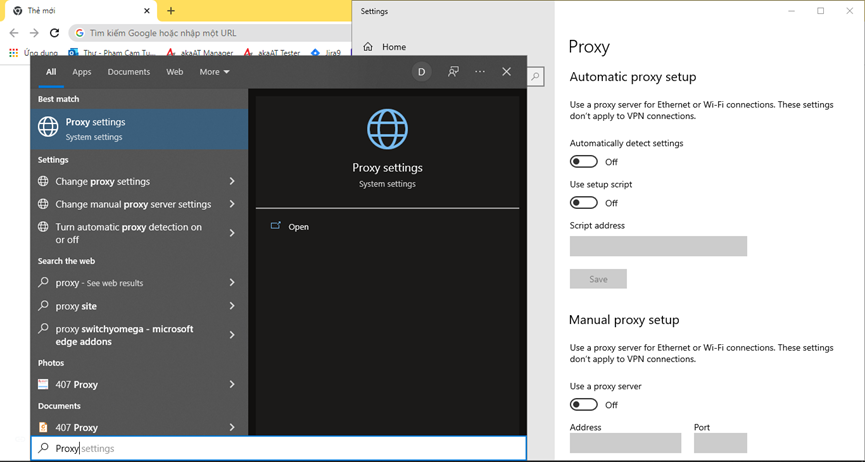Click the Settings search magnifier icon
The height and width of the screenshot is (462, 865).
[x=535, y=77]
